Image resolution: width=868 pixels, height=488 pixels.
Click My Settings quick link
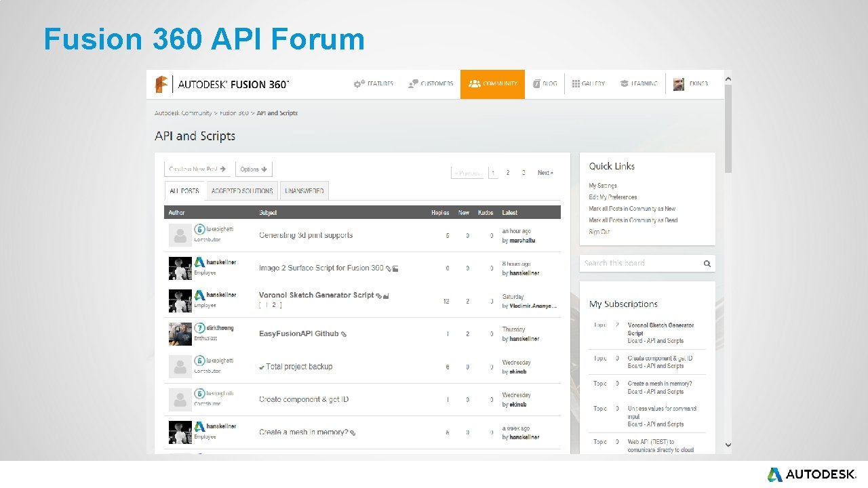[x=603, y=186]
